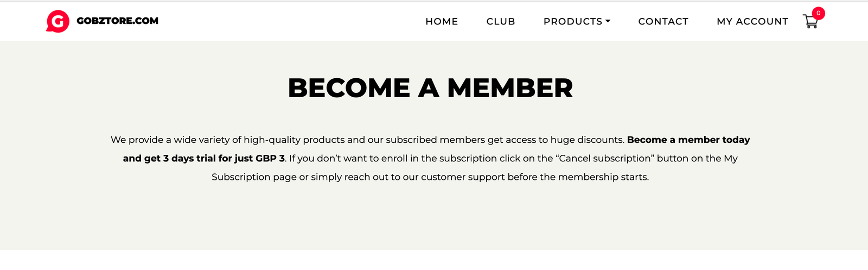
Task: Click the BECOME A MEMBER heading
Action: point(430,88)
